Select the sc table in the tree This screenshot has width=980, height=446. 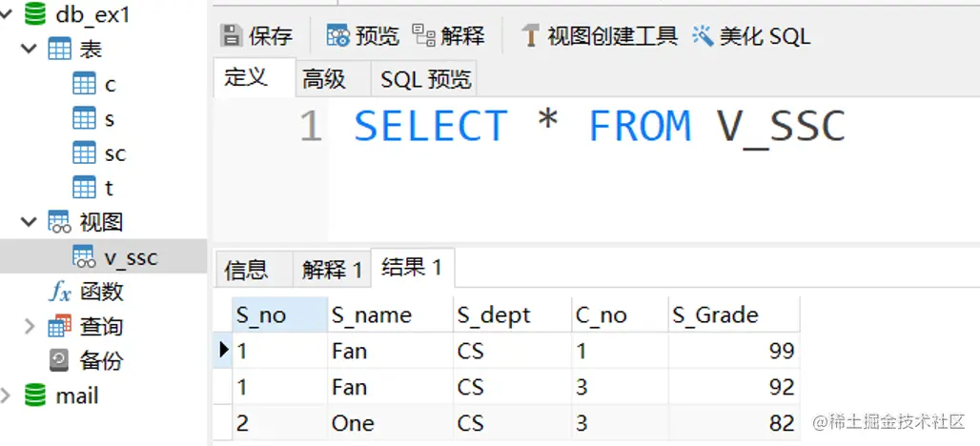click(114, 153)
